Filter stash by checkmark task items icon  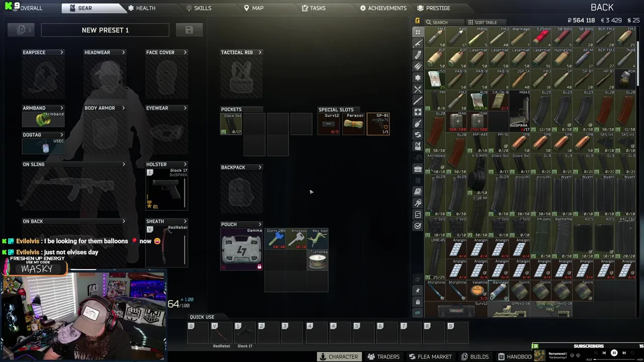(x=418, y=226)
